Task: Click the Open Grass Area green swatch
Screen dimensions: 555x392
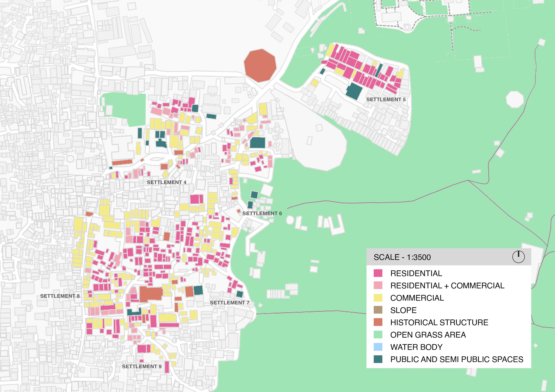Action: (x=378, y=334)
